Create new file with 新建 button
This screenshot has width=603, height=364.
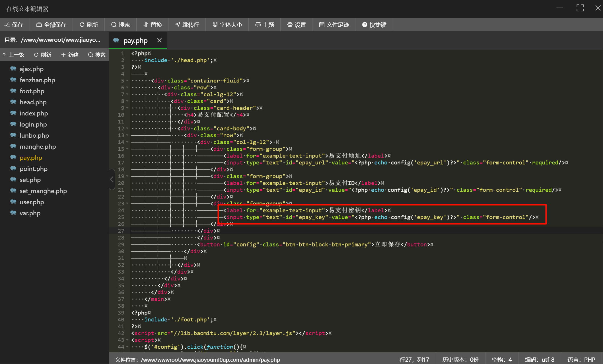tap(69, 55)
